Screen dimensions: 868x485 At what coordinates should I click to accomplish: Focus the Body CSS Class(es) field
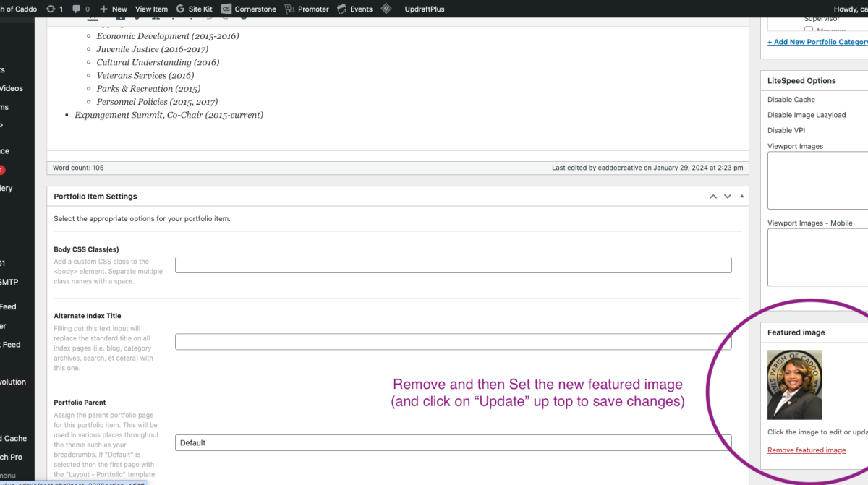click(x=453, y=265)
